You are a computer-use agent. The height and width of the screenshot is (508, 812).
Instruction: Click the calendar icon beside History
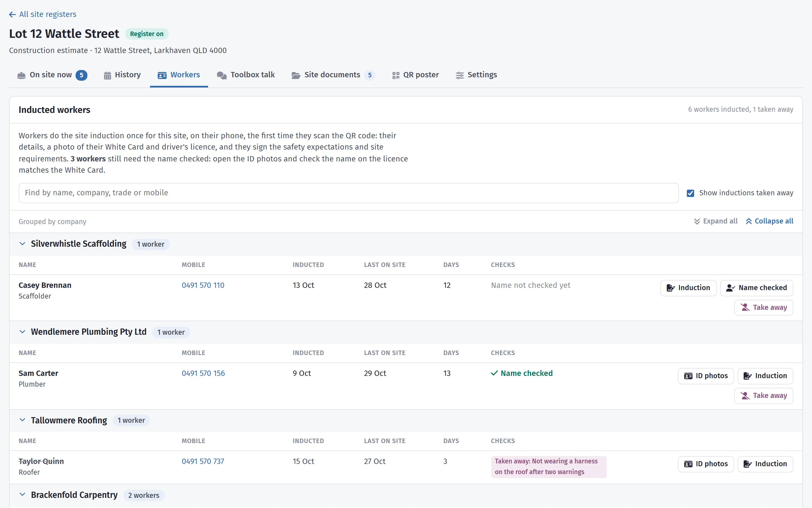tap(107, 75)
